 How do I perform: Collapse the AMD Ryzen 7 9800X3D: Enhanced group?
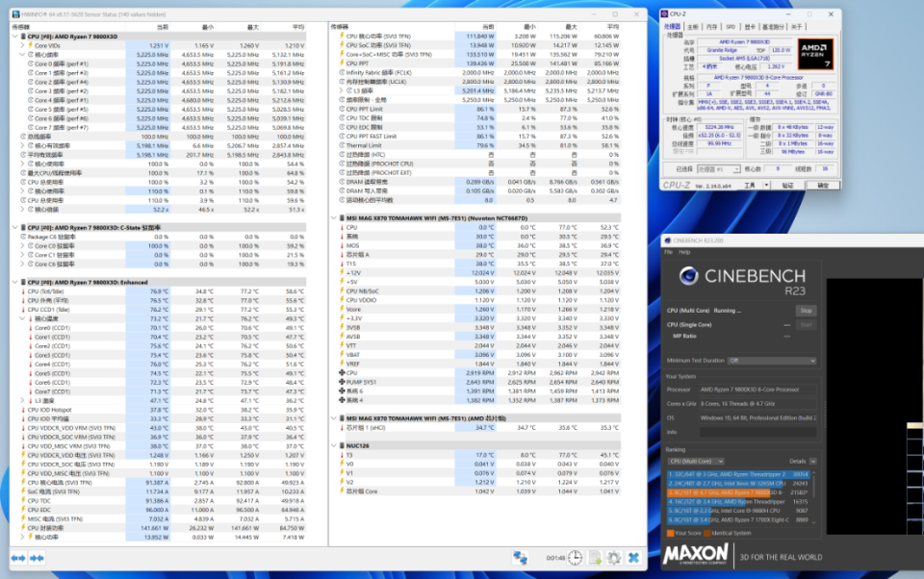click(14, 282)
